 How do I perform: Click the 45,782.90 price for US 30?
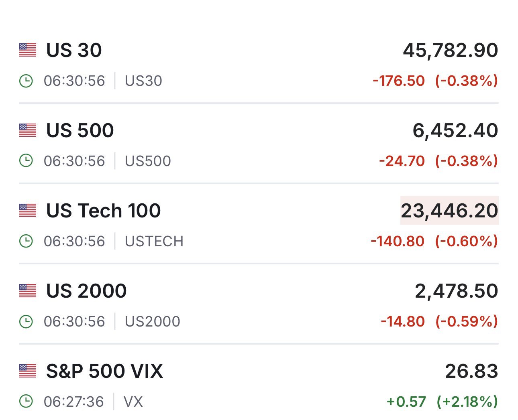450,50
